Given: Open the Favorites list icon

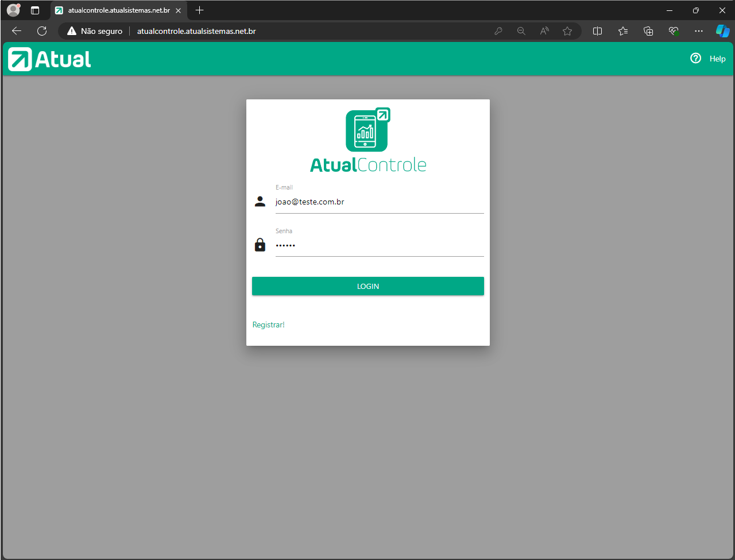Looking at the screenshot, I should (x=623, y=31).
